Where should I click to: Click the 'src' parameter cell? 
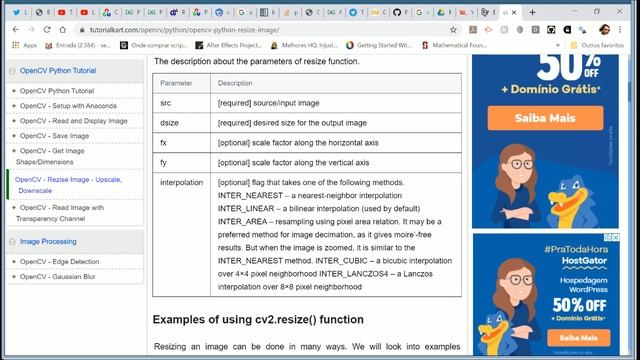[x=182, y=103]
